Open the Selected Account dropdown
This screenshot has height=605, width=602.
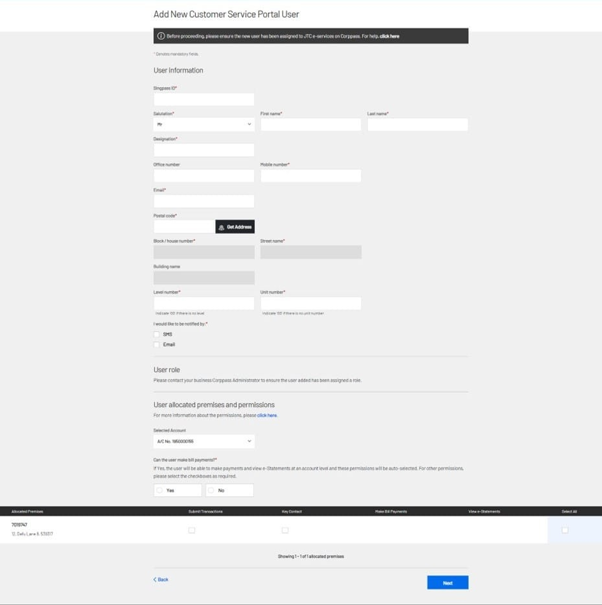pos(204,441)
